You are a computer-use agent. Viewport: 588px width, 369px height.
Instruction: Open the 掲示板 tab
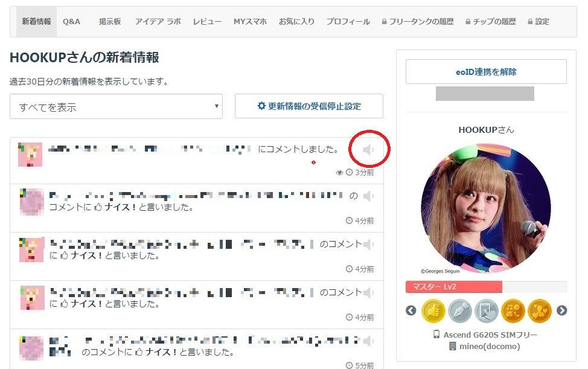point(110,22)
